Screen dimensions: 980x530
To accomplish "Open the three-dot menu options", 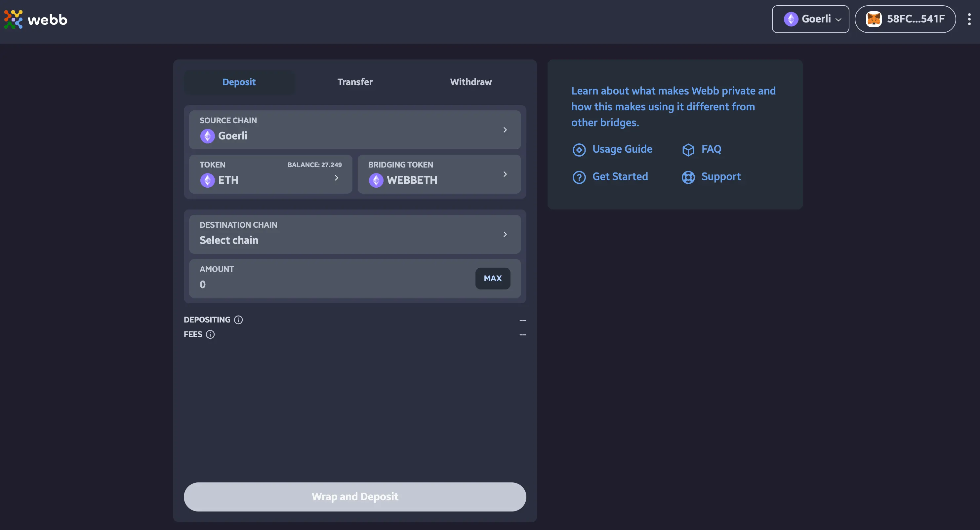I will point(970,19).
